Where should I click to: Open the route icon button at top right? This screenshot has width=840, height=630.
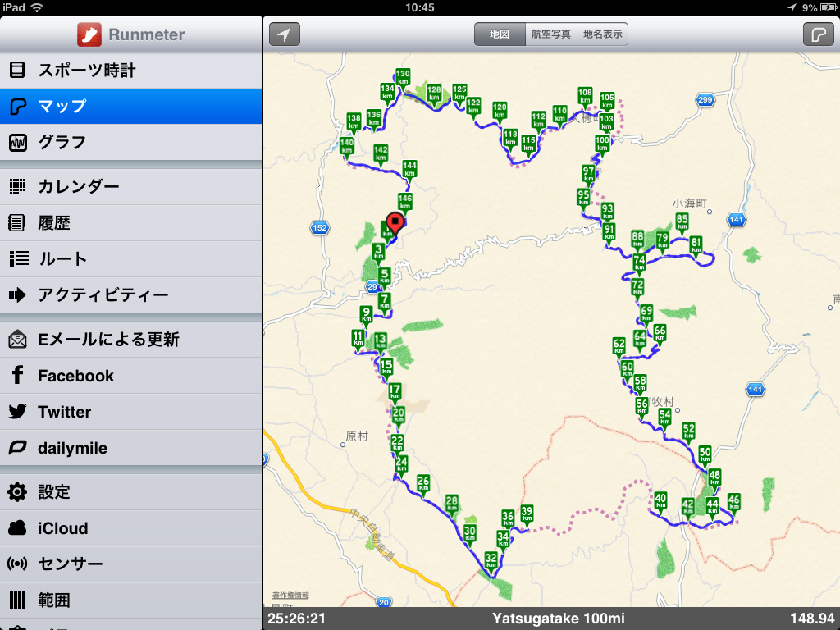click(x=818, y=34)
